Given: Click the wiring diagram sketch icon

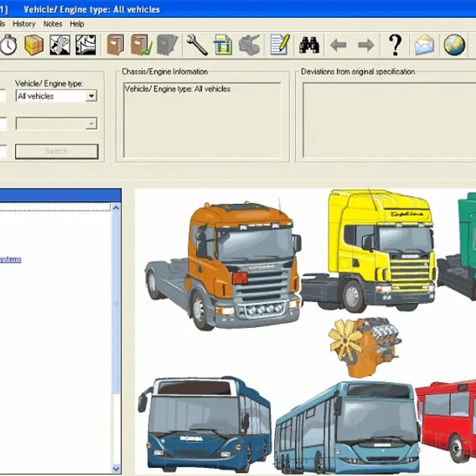Looking at the screenshot, I should [x=86, y=45].
